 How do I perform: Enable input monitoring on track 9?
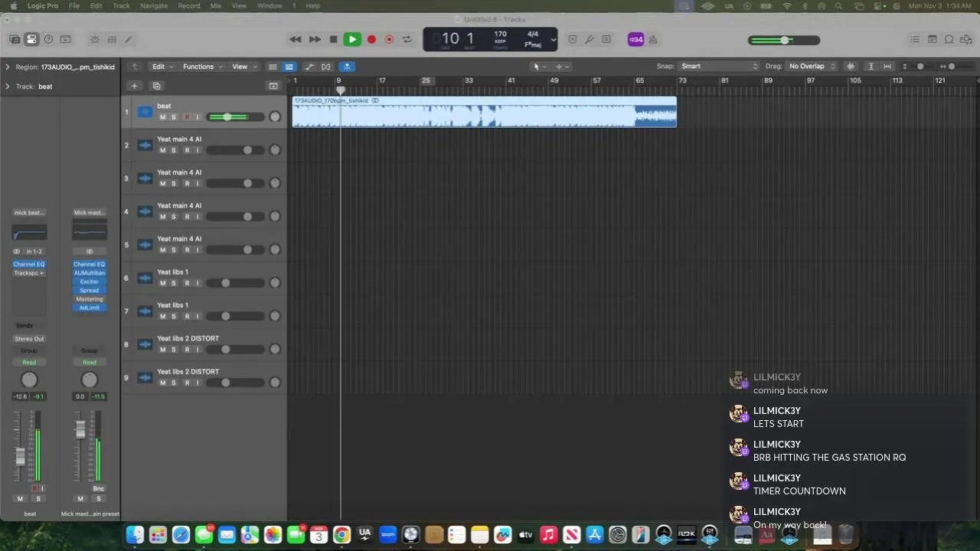click(198, 383)
